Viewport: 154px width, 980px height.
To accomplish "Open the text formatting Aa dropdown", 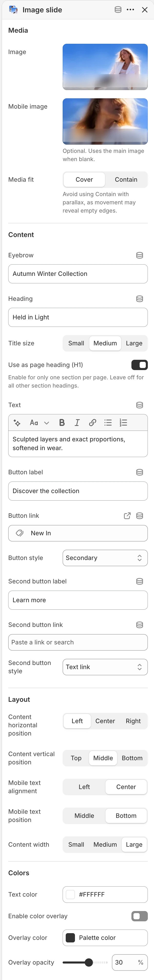I will coord(40,423).
